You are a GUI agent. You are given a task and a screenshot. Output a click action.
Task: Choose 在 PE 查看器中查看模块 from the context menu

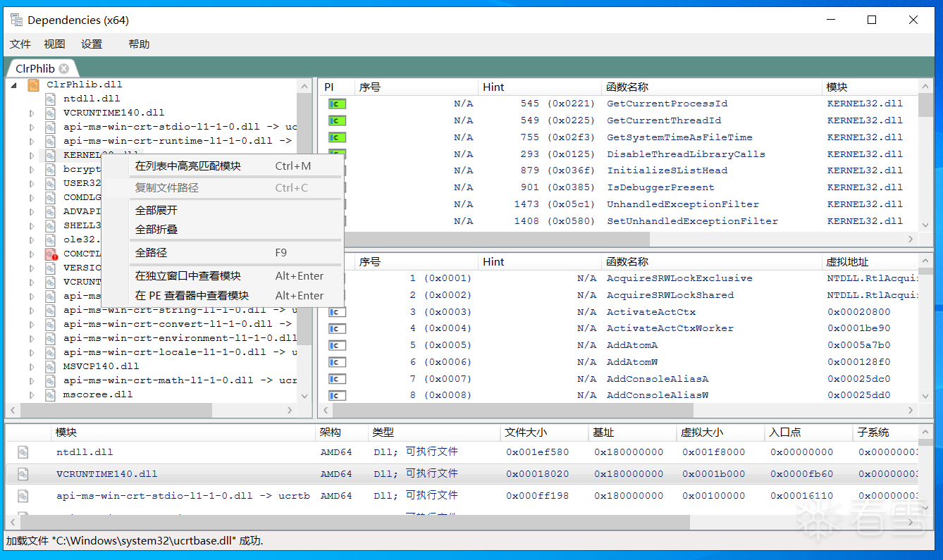223,296
